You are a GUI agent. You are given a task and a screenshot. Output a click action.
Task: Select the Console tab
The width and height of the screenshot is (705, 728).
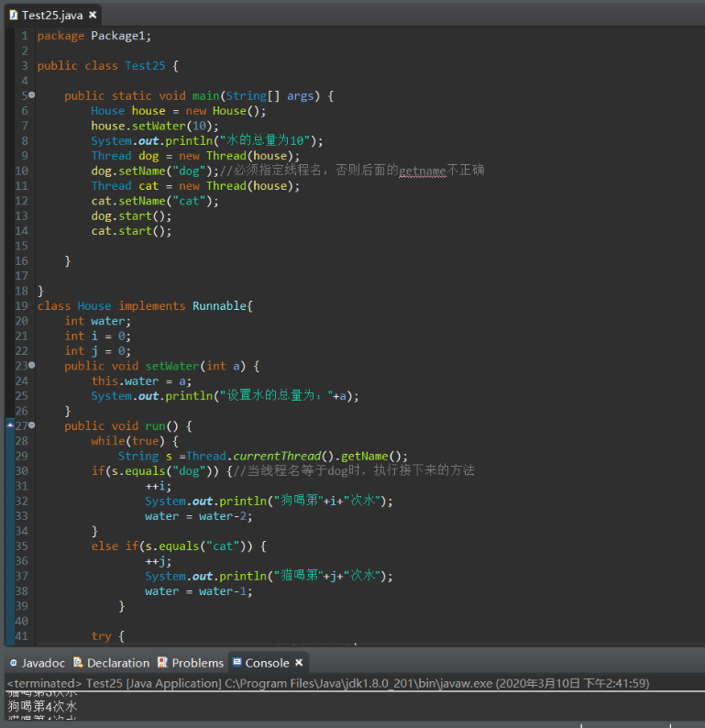[x=267, y=662]
